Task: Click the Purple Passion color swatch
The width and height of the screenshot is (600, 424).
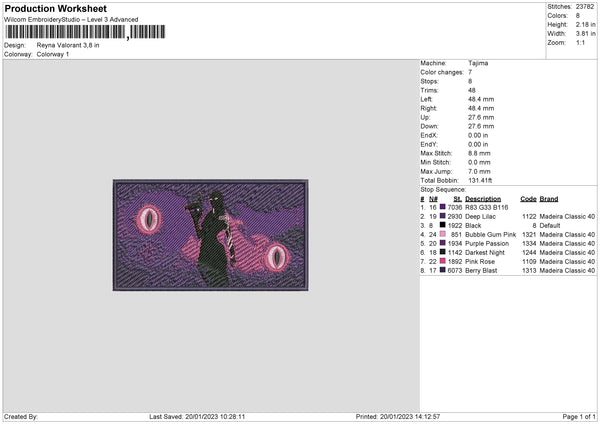Action: pyautogui.click(x=442, y=243)
